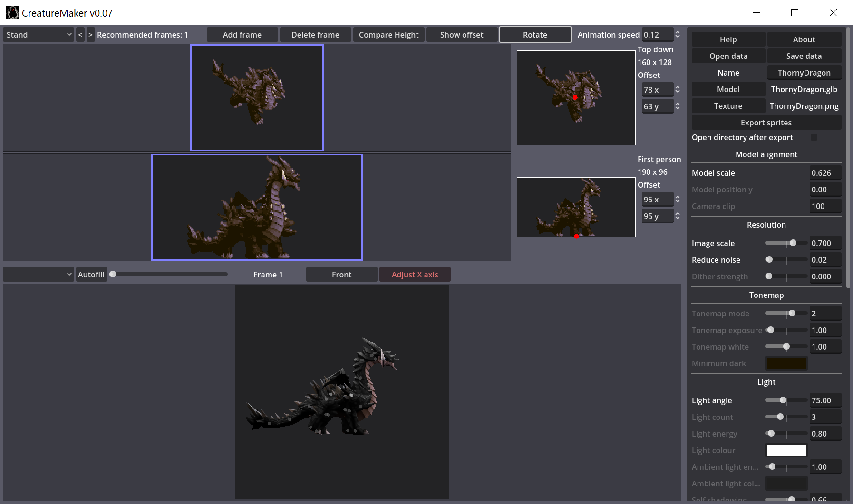Click the CreatureMaker icon in the title bar
The image size is (853, 504).
(13, 12)
